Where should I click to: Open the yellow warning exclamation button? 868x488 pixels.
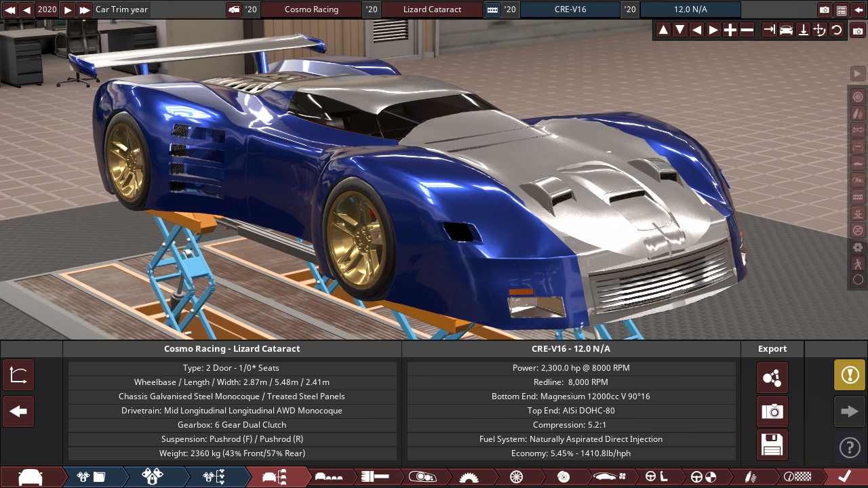pos(850,375)
